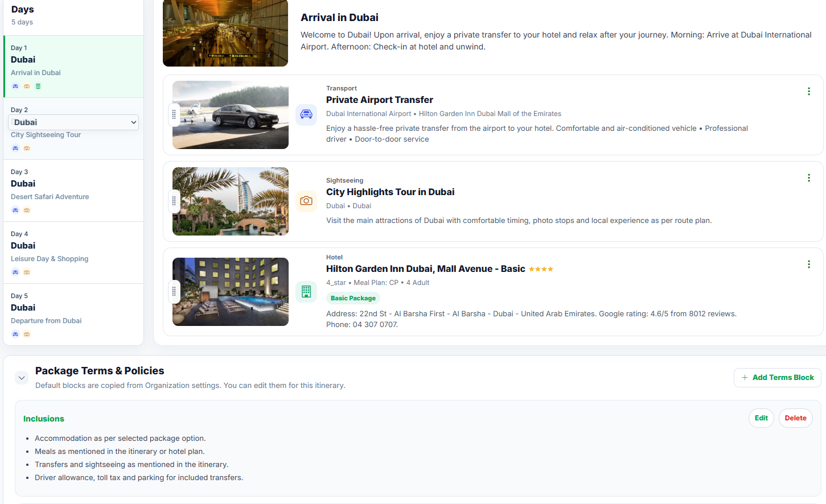The height and width of the screenshot is (504, 826).
Task: Click Hilton Garden Inn Dubai, Mall Avenue title
Action: click(425, 269)
